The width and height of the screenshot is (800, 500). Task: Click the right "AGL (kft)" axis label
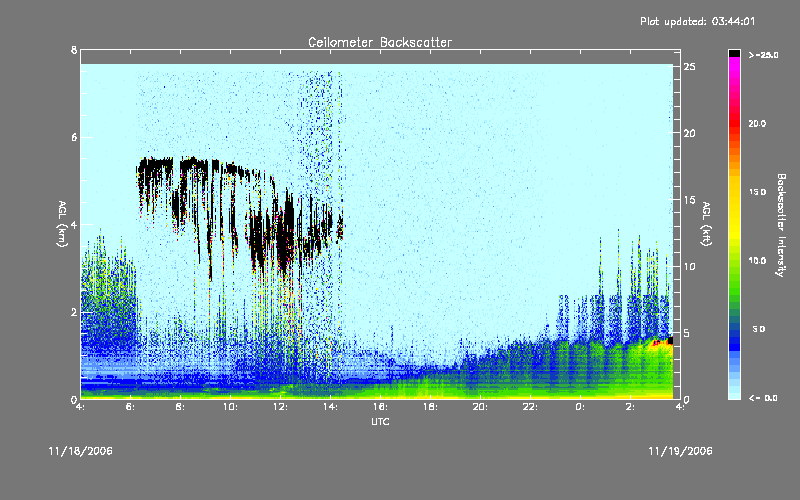click(x=706, y=224)
